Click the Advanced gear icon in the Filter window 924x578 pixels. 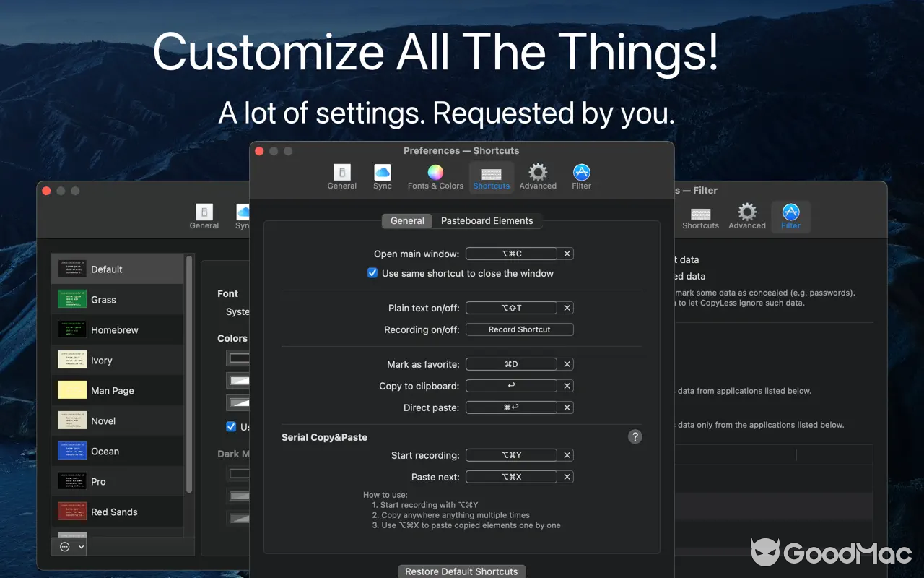pos(746,216)
